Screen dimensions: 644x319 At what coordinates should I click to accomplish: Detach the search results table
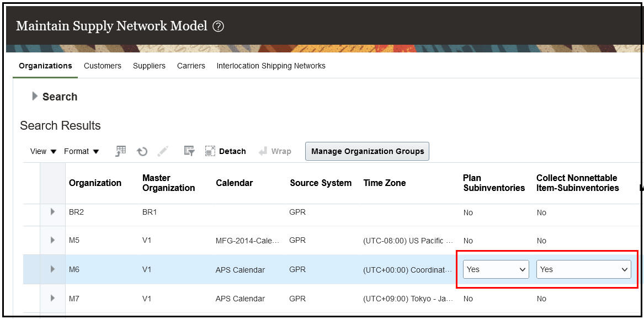coord(225,151)
